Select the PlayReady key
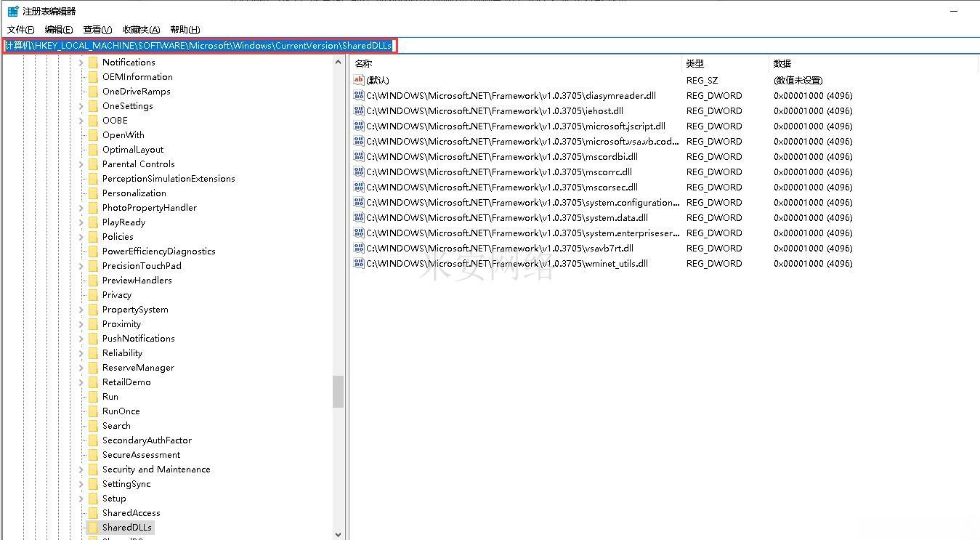Image resolution: width=980 pixels, height=540 pixels. pos(123,222)
